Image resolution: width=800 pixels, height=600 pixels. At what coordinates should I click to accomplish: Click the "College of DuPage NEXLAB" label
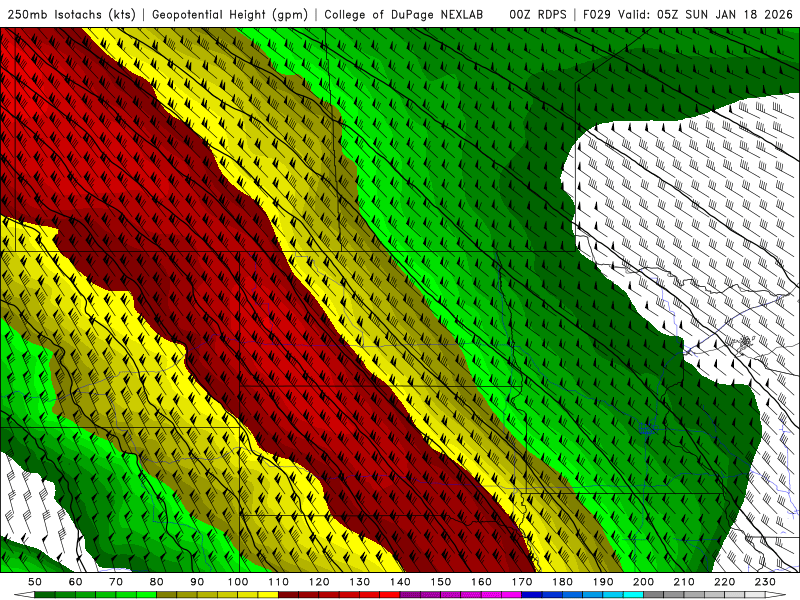coord(404,15)
